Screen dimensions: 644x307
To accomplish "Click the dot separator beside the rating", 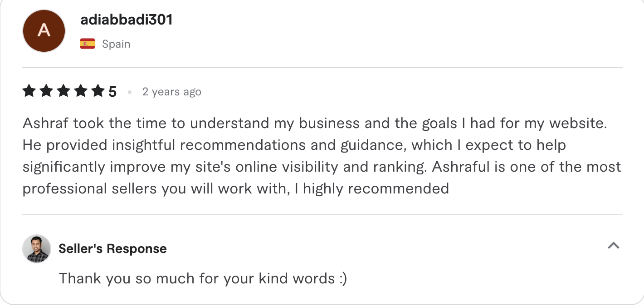I will 129,92.
